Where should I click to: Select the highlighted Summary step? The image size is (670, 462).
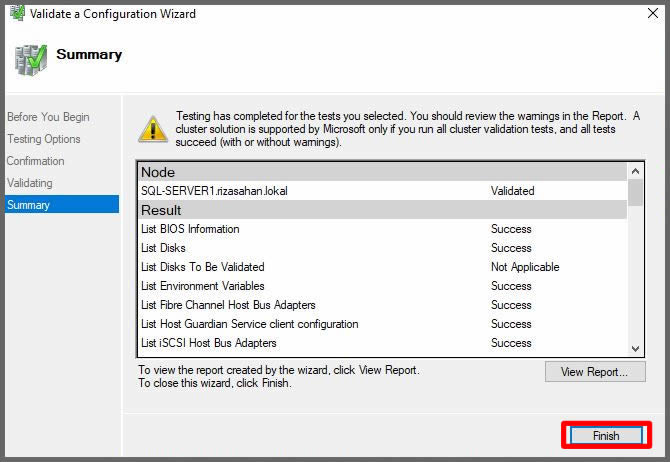point(28,205)
